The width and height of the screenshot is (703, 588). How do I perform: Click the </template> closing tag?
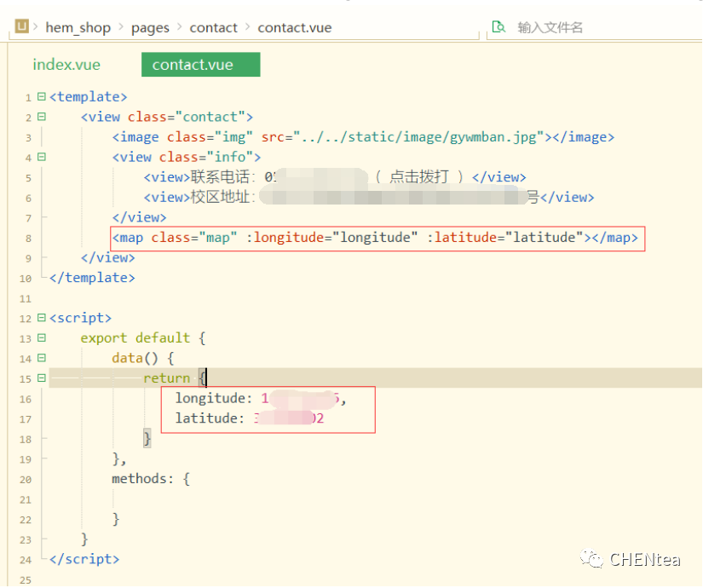(x=92, y=278)
